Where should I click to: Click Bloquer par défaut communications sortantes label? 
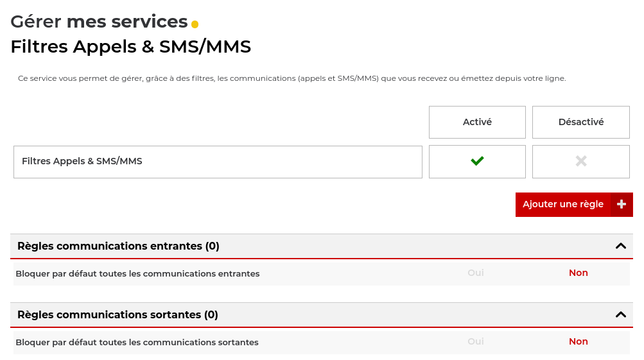[x=137, y=342]
